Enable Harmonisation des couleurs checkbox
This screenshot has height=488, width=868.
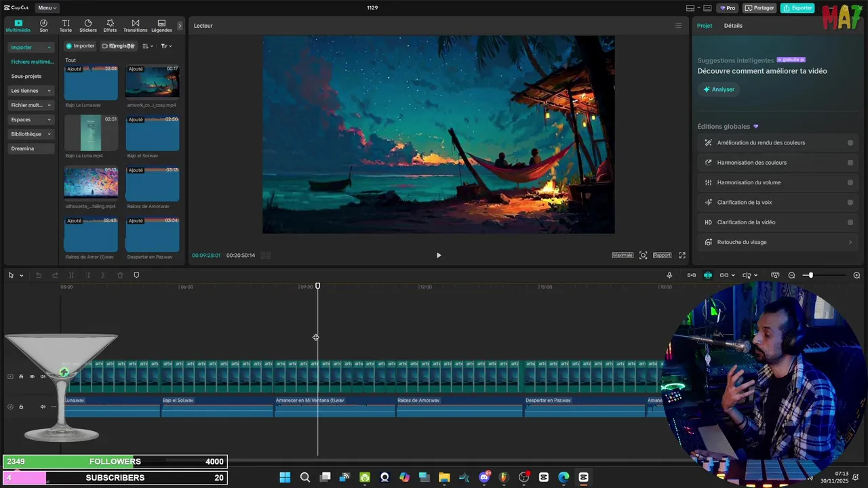coord(850,163)
